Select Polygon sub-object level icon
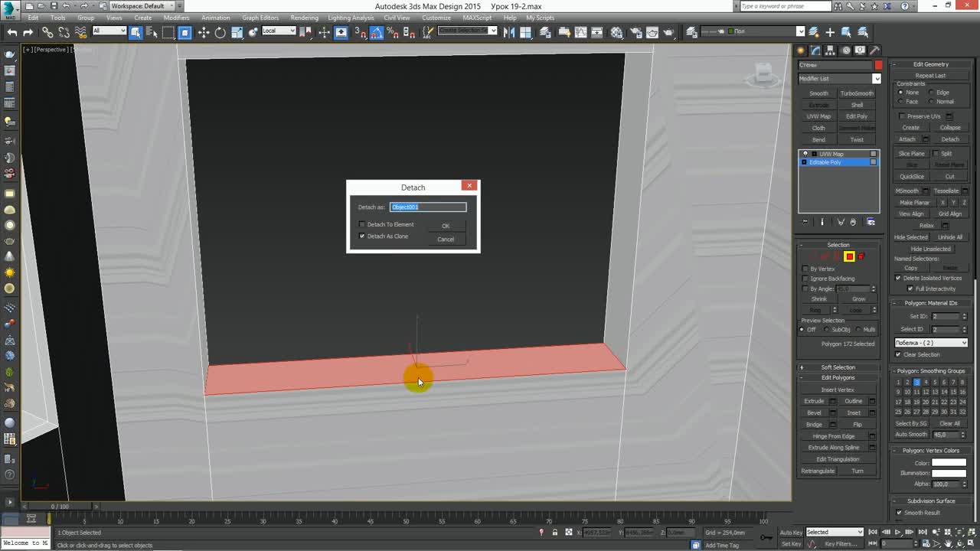This screenshot has width=980, height=551. [849, 256]
